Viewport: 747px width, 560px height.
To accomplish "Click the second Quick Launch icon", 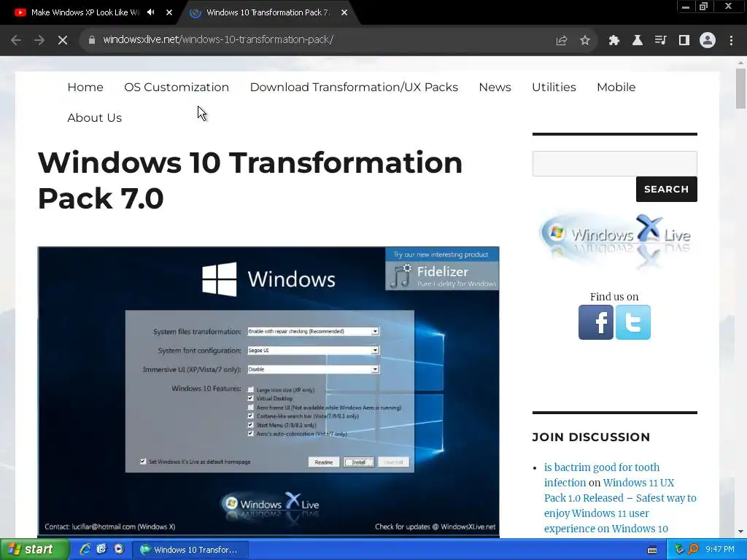I will click(x=101, y=550).
